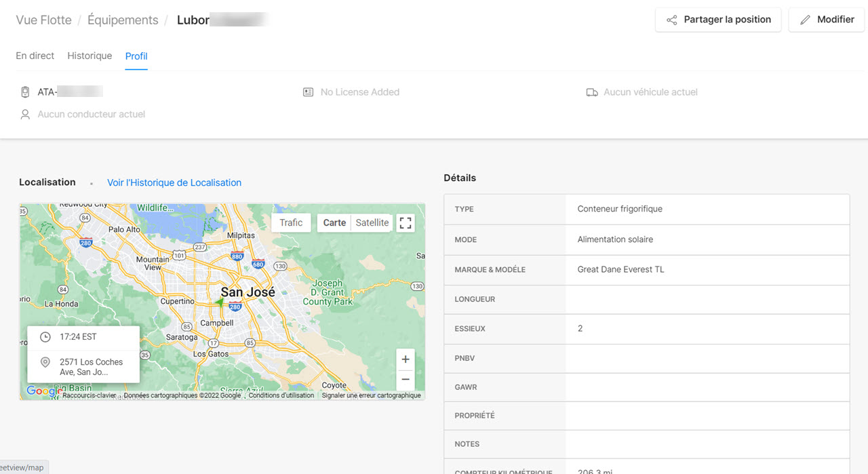Screen dimensions: 868x474
Task: Open Équipements breadcrumb link
Action: pos(123,20)
